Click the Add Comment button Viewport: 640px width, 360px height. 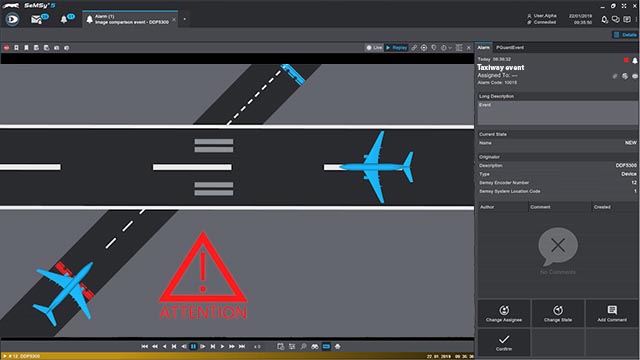pos(612,313)
